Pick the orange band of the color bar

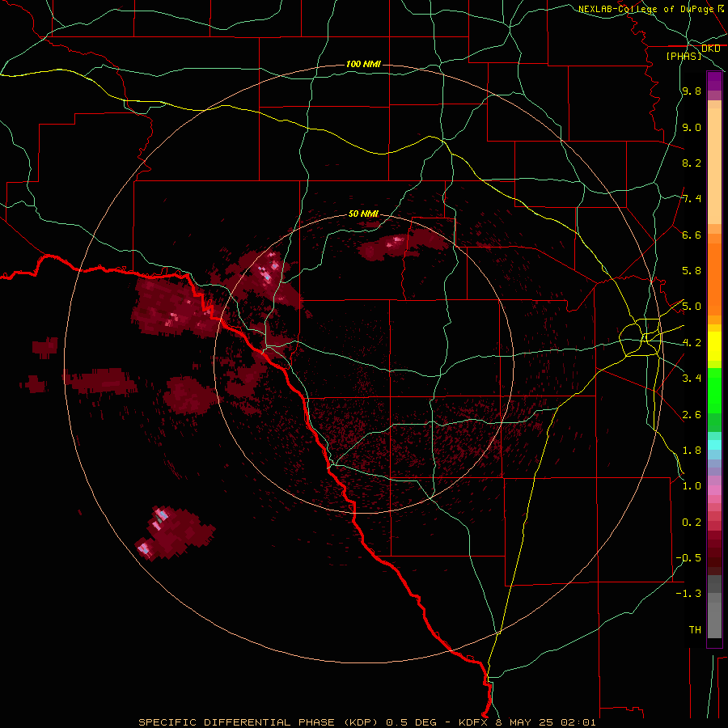coord(714,279)
